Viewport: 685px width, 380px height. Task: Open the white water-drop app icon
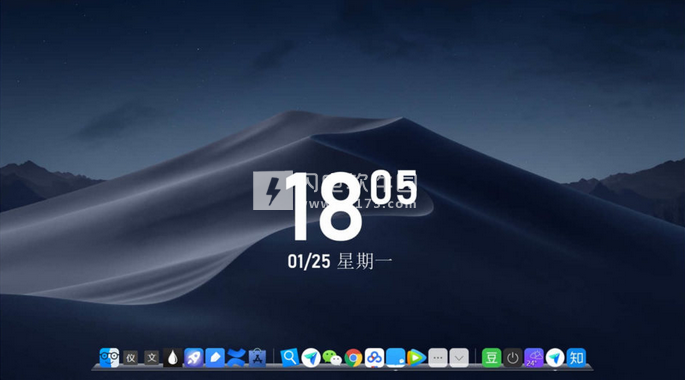[x=173, y=358]
